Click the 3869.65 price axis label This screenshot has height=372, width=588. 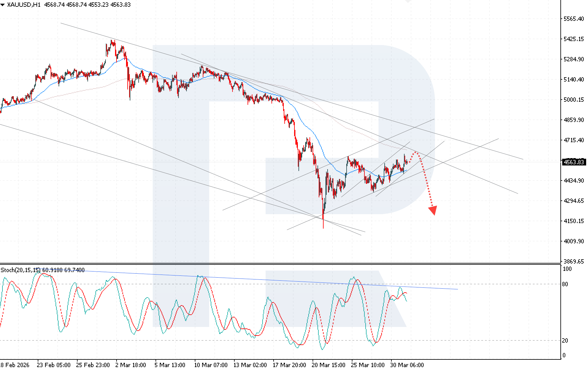pyautogui.click(x=574, y=261)
